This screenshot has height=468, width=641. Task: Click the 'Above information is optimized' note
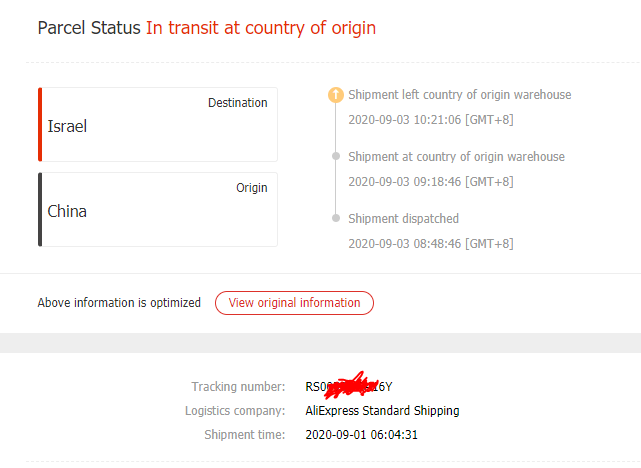pyautogui.click(x=119, y=302)
